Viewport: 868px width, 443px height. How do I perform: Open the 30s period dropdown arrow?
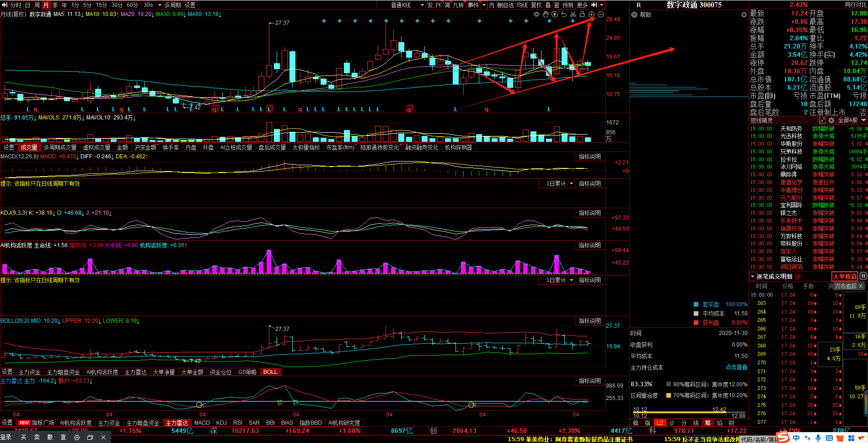pyautogui.click(x=160, y=5)
